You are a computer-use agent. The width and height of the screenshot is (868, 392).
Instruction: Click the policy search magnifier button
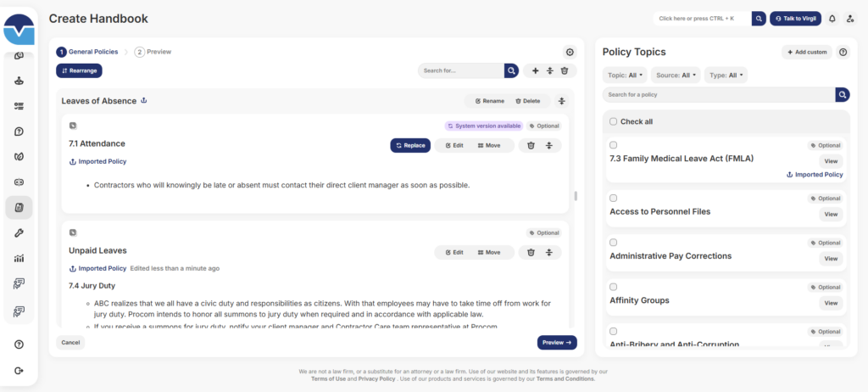[x=842, y=94]
